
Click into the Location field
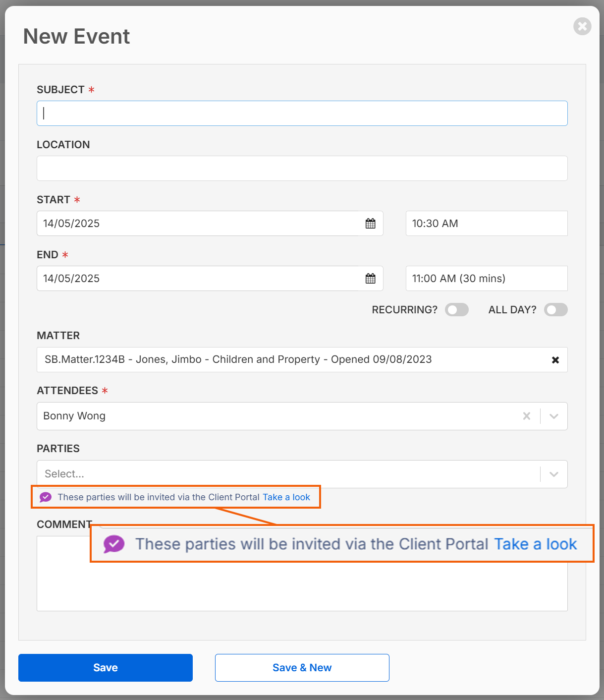click(302, 169)
